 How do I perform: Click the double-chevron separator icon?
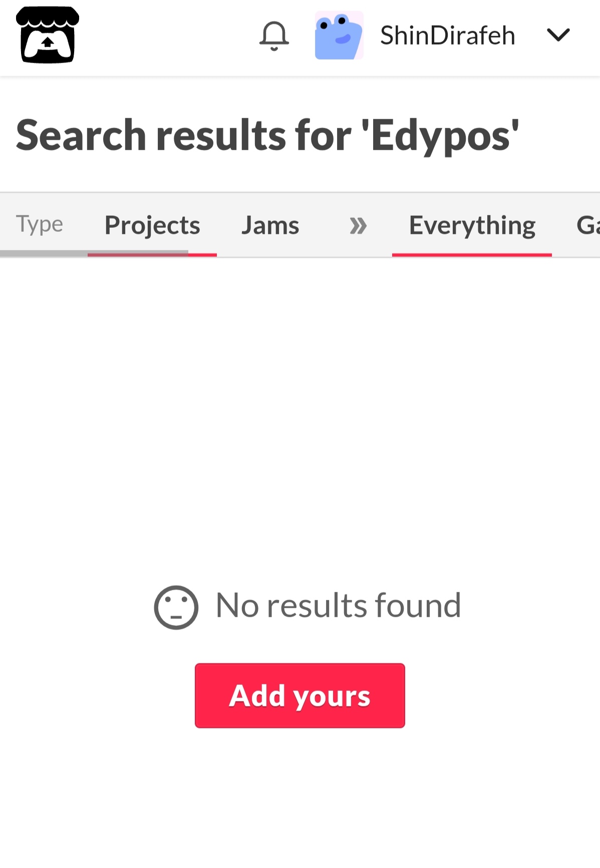point(358,226)
